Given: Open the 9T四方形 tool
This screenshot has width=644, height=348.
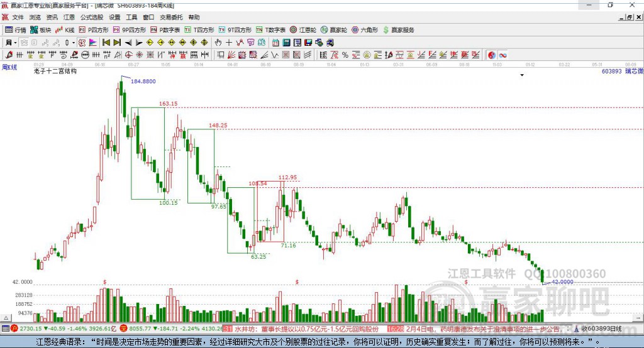Looking at the screenshot, I should [235, 30].
